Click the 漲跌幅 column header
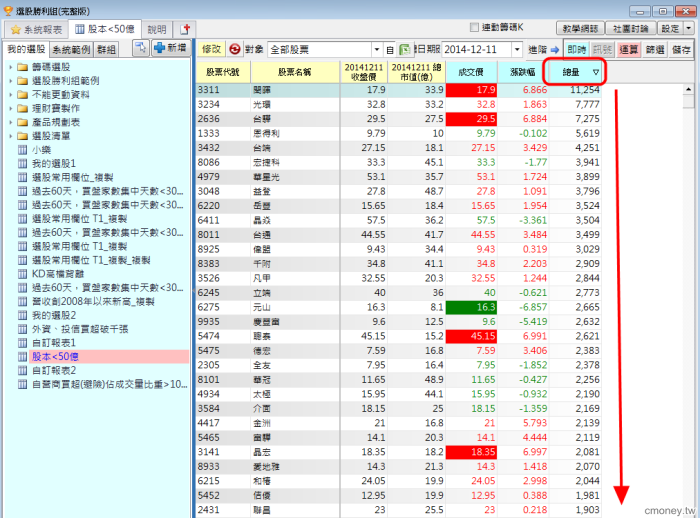 coord(523,72)
